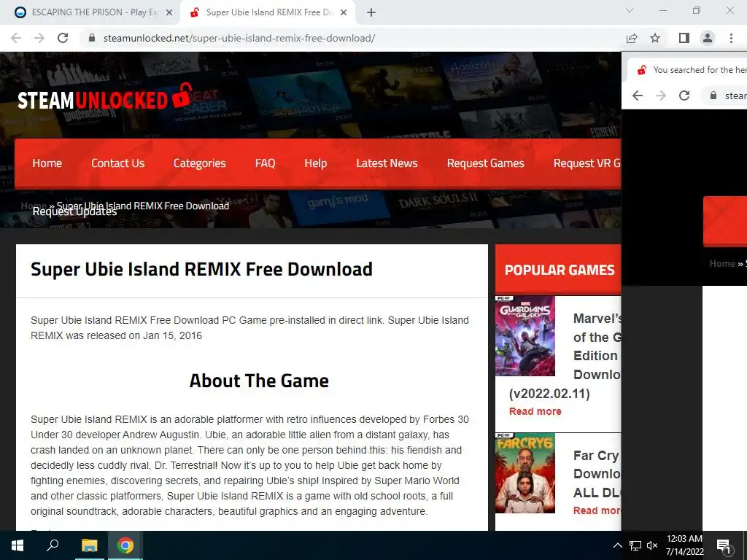Reload page in second Chrome window

pos(684,96)
